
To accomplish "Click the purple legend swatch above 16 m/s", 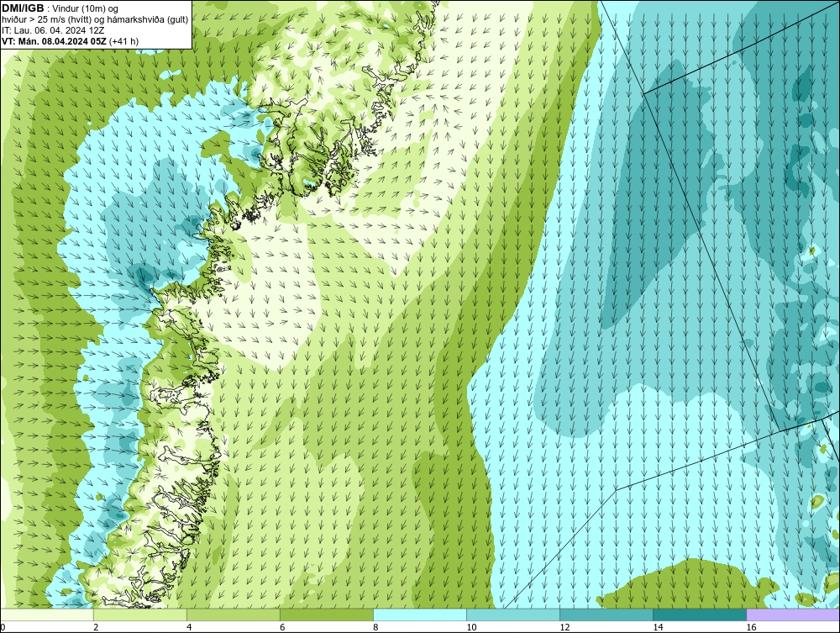I will (793, 615).
